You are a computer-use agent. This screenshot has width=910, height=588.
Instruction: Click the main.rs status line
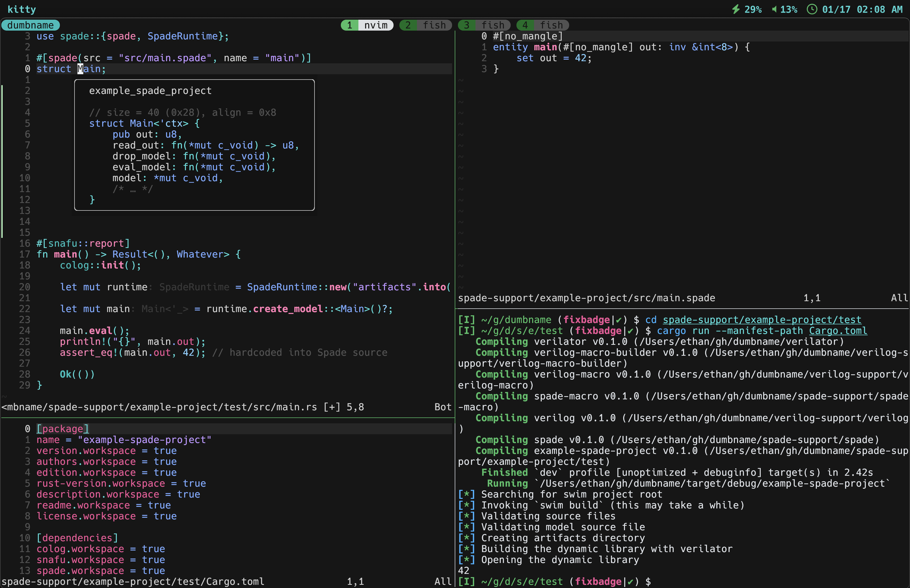pos(183,407)
